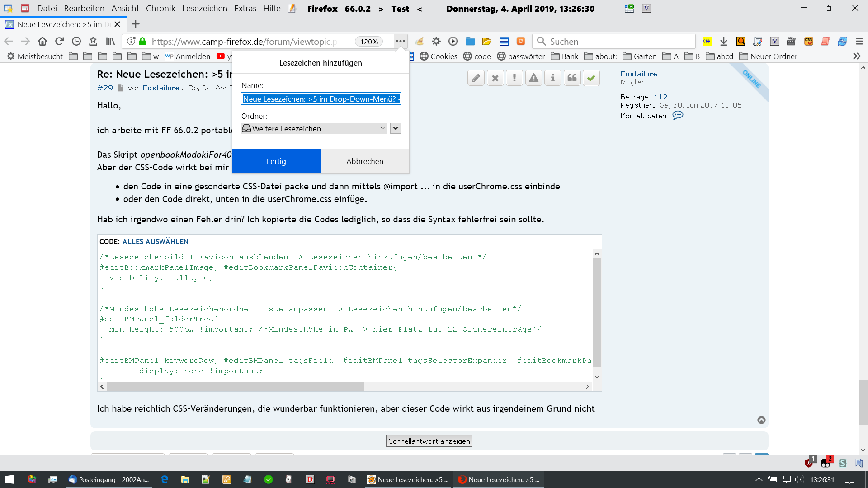Image resolution: width=868 pixels, height=488 pixels.
Task: Click the home button in toolbar
Action: click(x=42, y=42)
